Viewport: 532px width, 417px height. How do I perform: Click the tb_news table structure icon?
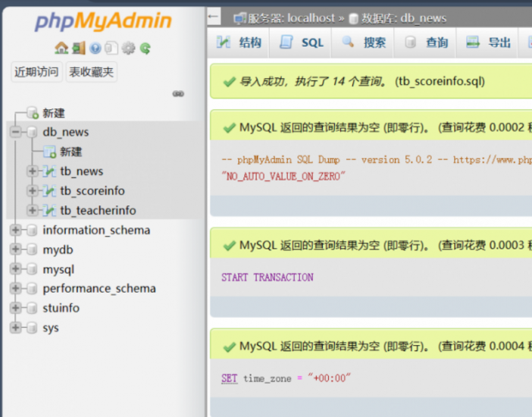tap(49, 171)
